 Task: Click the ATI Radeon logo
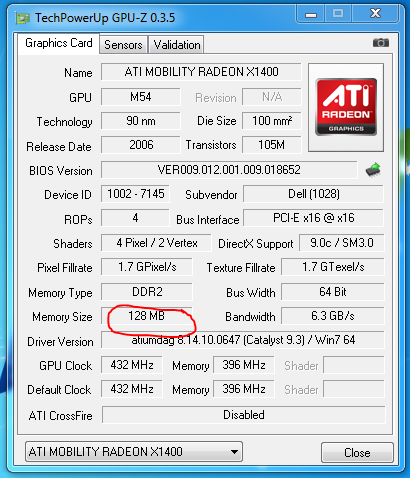coord(346,107)
